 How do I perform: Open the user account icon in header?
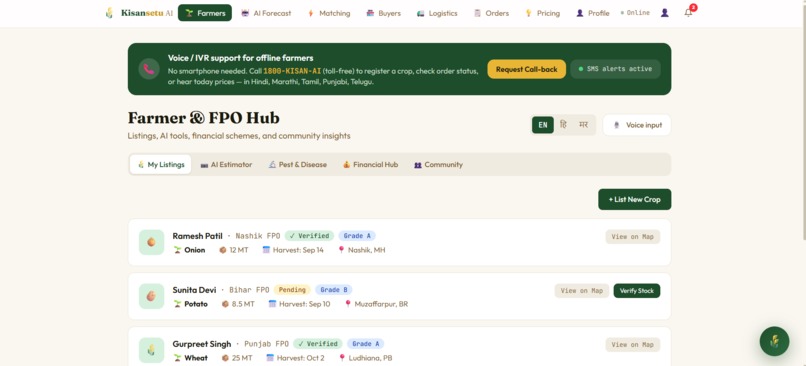[x=665, y=13]
